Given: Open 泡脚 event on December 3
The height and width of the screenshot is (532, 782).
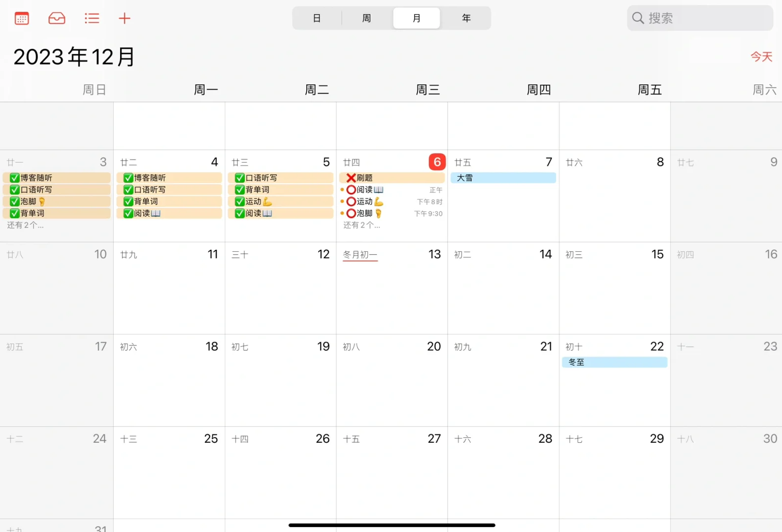Looking at the screenshot, I should click(x=57, y=201).
